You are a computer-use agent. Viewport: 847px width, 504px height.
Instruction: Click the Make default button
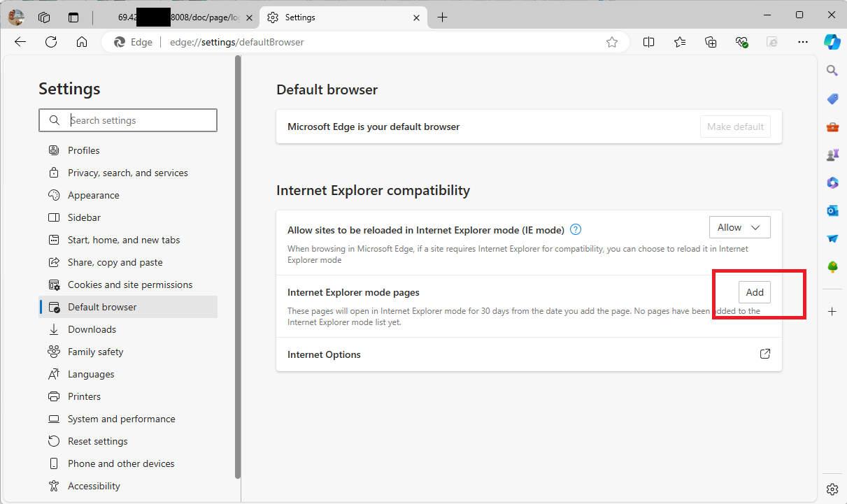click(735, 127)
